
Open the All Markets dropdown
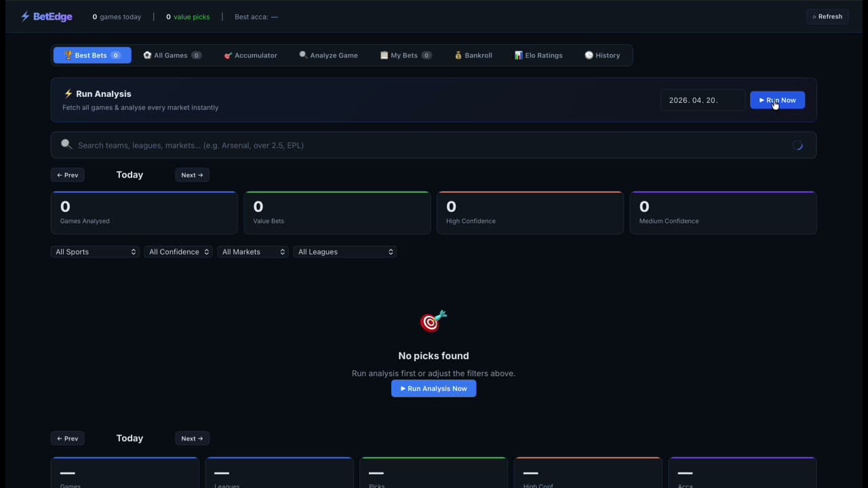pyautogui.click(x=253, y=251)
